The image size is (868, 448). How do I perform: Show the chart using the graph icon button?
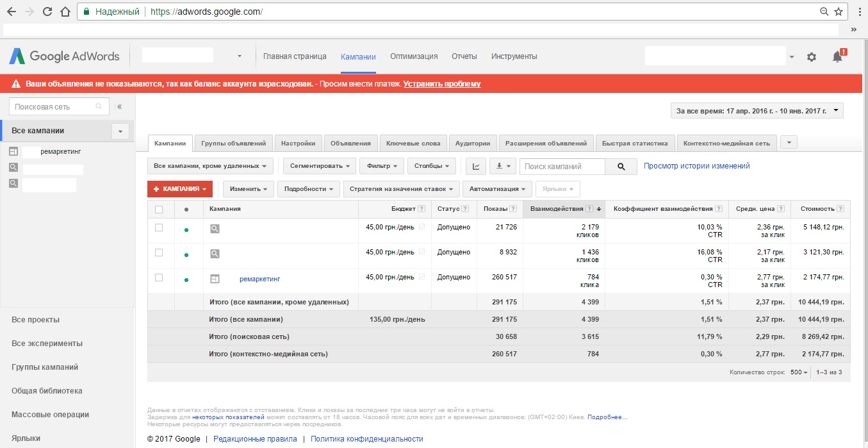(475, 167)
